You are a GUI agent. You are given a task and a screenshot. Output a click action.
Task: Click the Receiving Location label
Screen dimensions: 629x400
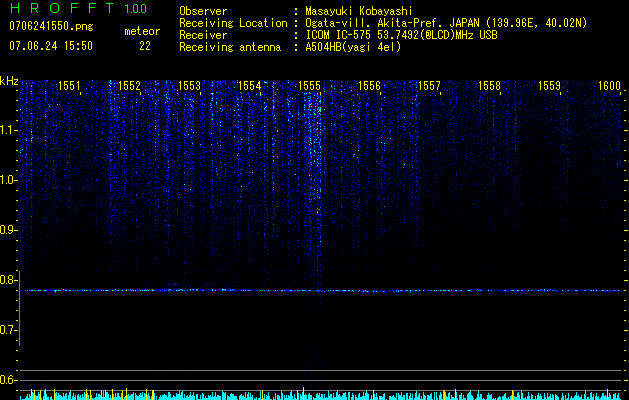coord(233,23)
